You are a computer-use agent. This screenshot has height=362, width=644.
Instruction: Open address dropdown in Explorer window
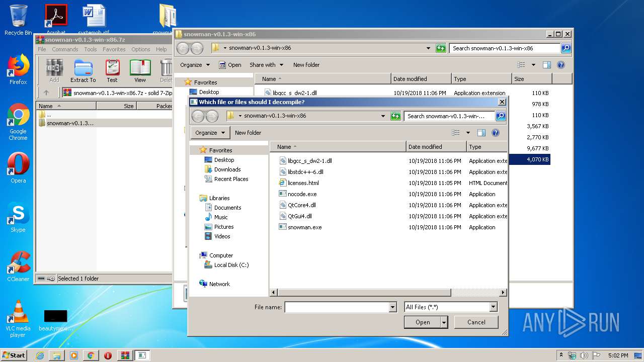(x=428, y=48)
